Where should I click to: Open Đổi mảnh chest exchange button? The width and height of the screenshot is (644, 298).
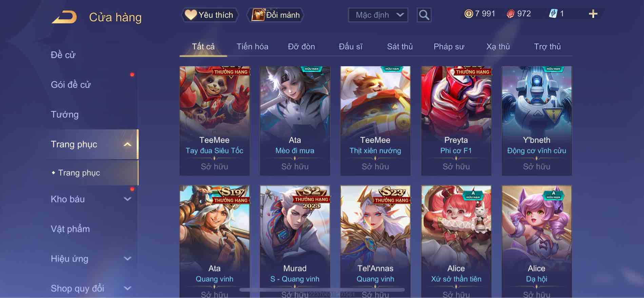point(275,15)
